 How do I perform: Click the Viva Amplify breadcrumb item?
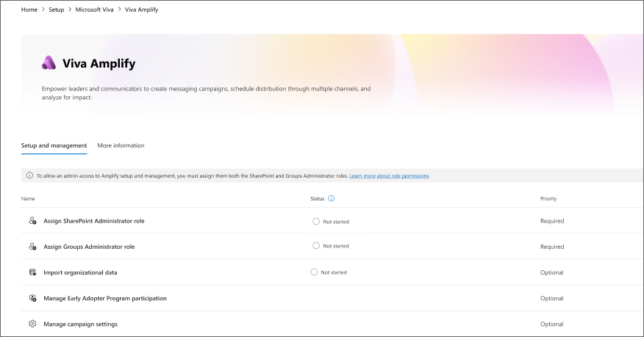(x=141, y=10)
